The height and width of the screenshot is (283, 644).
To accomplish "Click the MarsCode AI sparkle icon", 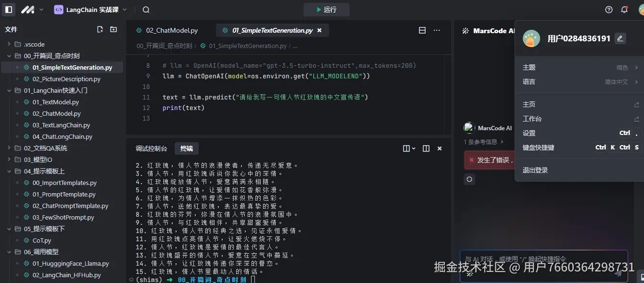I will [465, 31].
